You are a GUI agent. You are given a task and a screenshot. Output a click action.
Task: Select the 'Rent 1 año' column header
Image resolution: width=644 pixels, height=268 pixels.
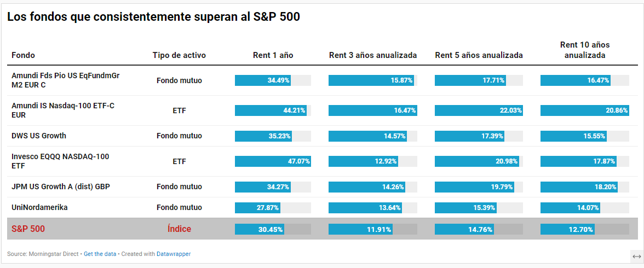tap(273, 55)
